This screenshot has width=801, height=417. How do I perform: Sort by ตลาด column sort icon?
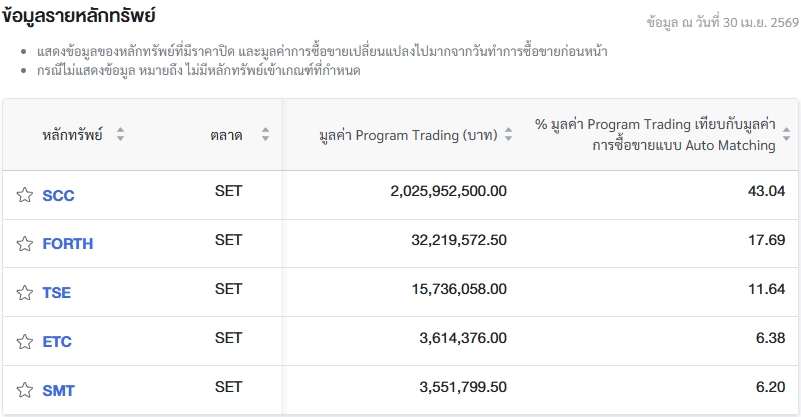pyautogui.click(x=265, y=135)
